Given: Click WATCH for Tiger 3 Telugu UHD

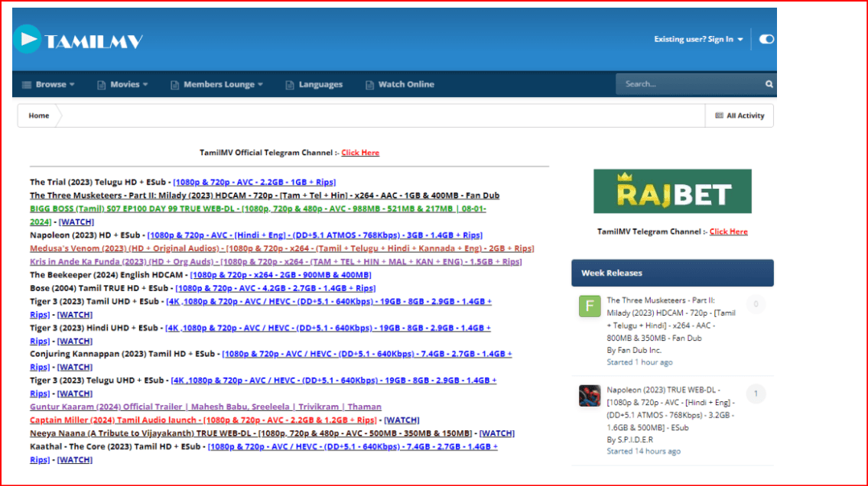Looking at the screenshot, I should (x=75, y=394).
